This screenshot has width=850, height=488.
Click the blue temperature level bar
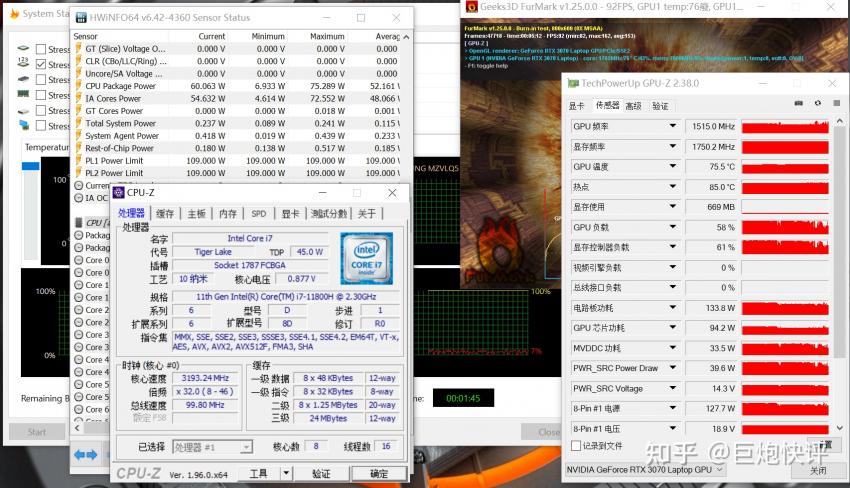click(30, 165)
